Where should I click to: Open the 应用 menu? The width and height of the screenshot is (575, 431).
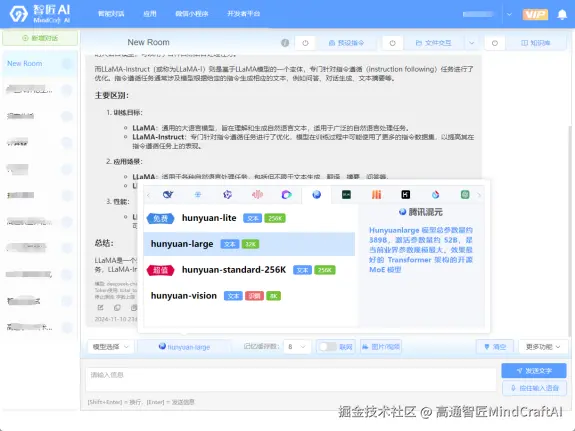click(x=150, y=14)
